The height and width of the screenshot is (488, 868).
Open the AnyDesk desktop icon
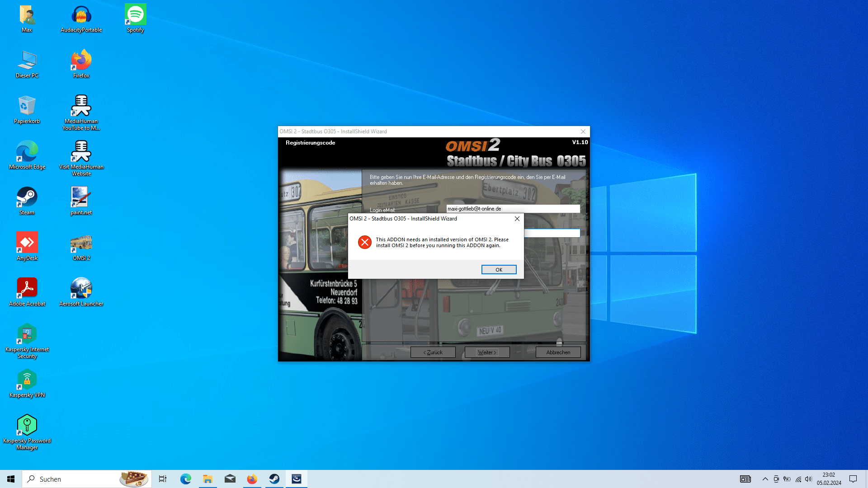pyautogui.click(x=27, y=243)
